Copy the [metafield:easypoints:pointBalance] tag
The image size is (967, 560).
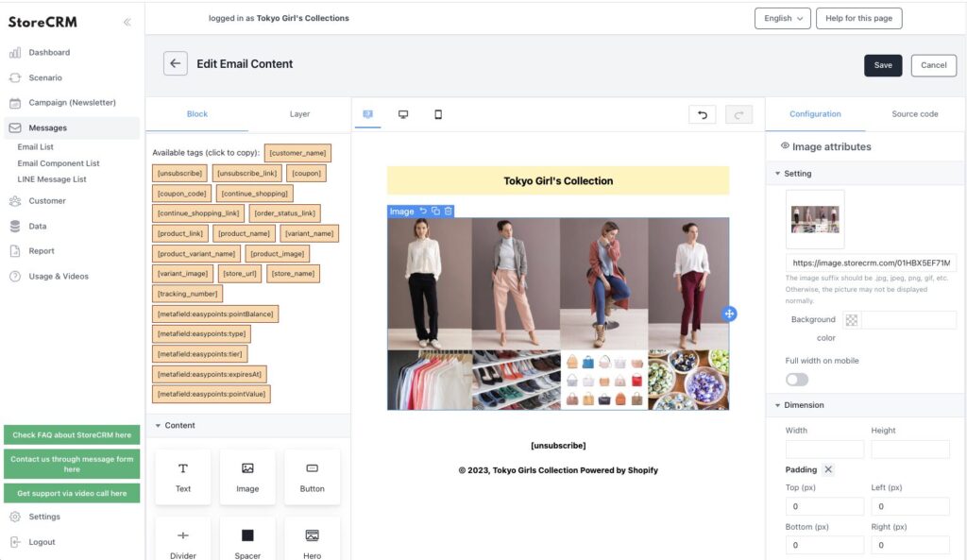pyautogui.click(x=215, y=314)
